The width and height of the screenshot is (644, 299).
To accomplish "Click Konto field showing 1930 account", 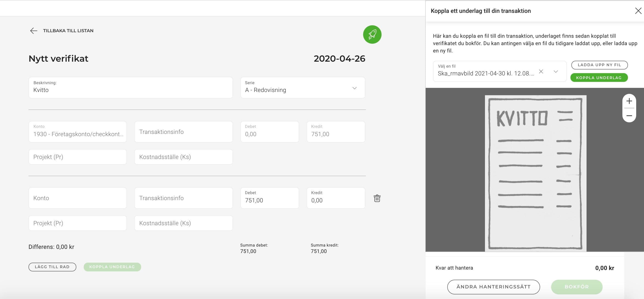I will pyautogui.click(x=77, y=132).
